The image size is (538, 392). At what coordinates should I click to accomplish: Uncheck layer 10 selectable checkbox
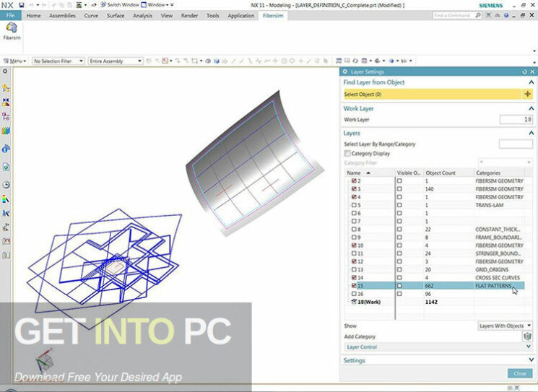354,245
